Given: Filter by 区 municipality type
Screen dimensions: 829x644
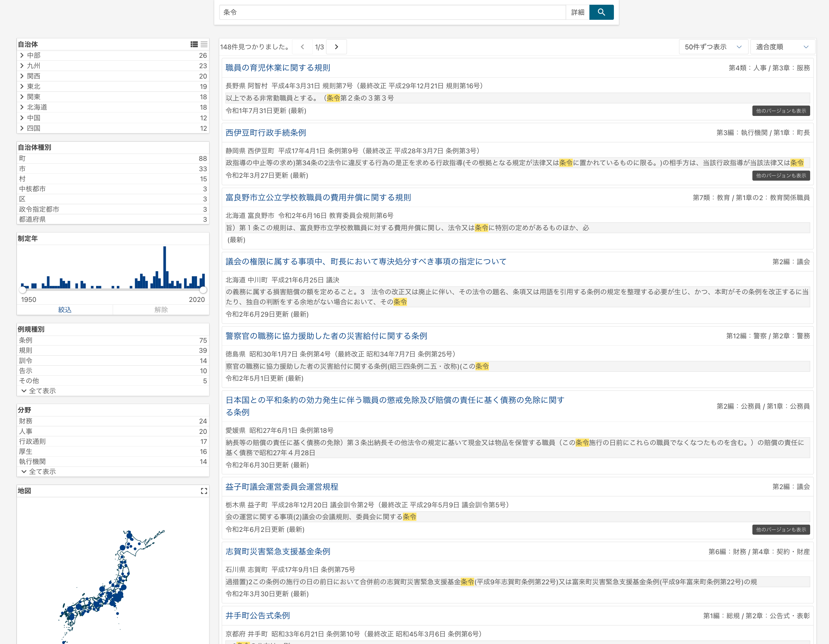Looking at the screenshot, I should tap(113, 199).
